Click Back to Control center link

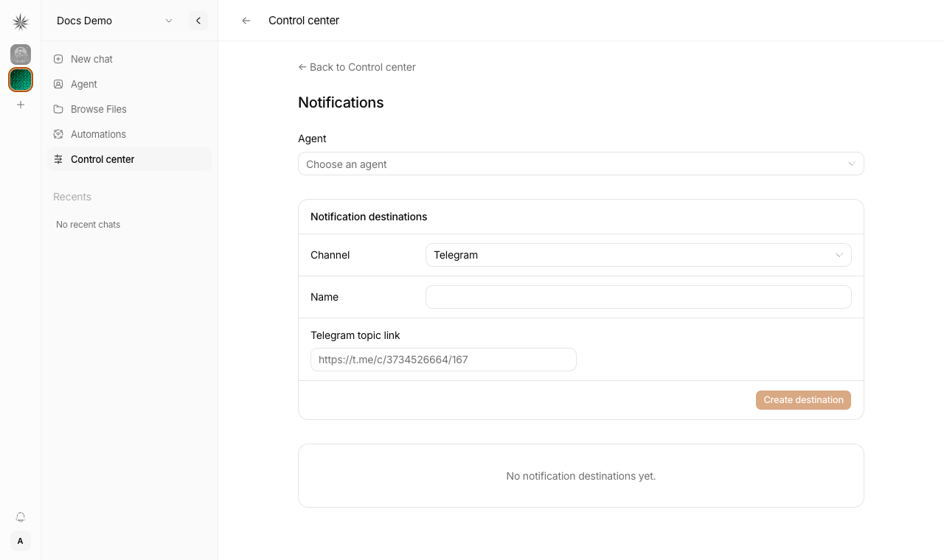point(357,67)
